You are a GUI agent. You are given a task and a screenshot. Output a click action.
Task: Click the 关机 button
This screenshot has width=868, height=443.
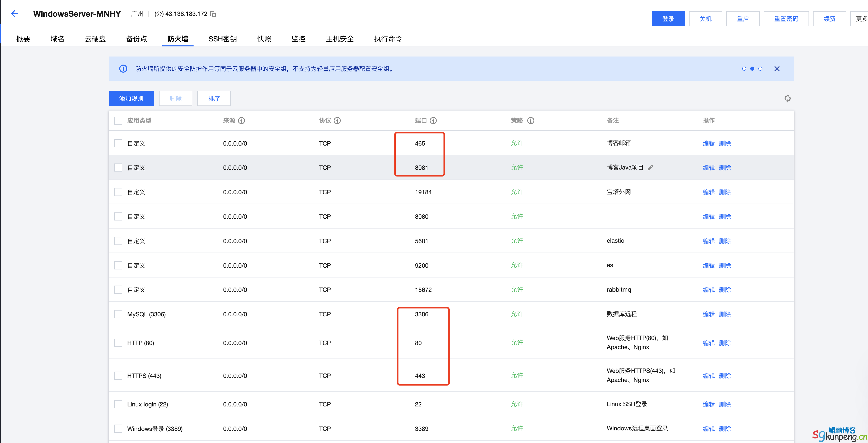tap(705, 19)
